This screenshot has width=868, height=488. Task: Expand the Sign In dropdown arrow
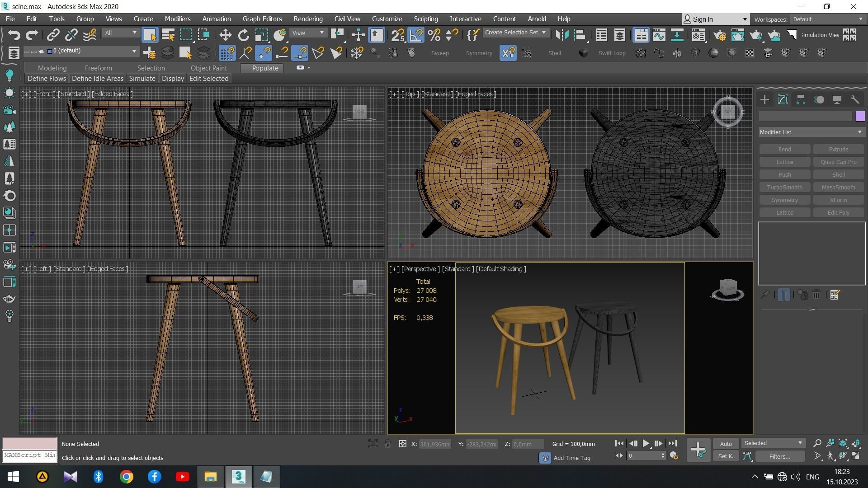coord(745,19)
